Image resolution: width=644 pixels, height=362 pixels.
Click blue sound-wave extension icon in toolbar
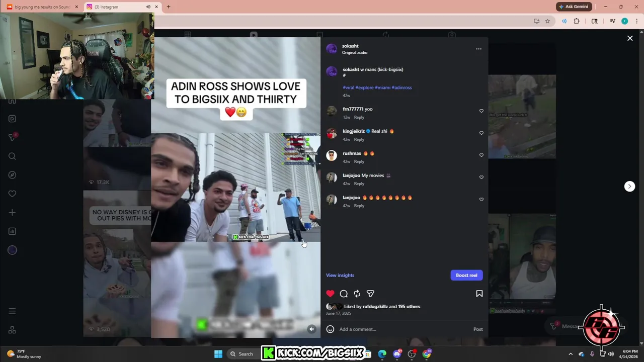tap(564, 21)
